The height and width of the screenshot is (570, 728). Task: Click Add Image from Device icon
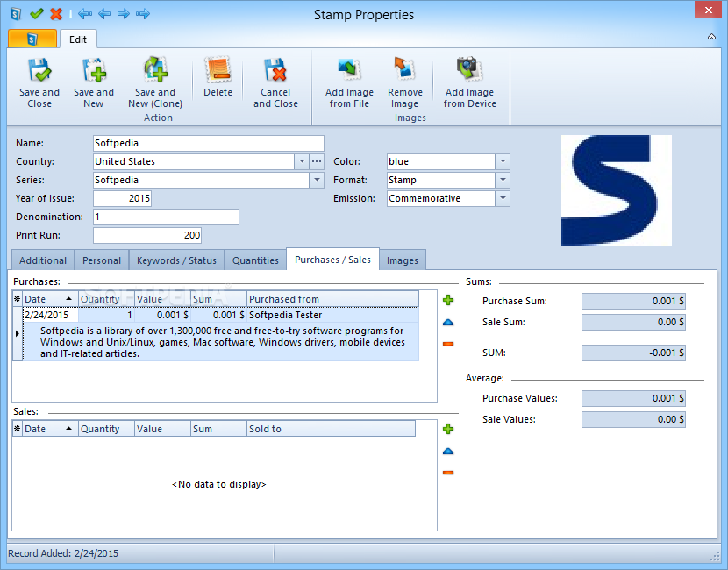(x=469, y=68)
